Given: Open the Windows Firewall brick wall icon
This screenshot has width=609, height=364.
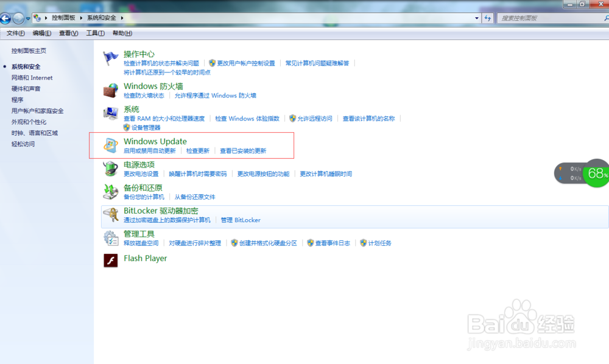Looking at the screenshot, I should 111,91.
